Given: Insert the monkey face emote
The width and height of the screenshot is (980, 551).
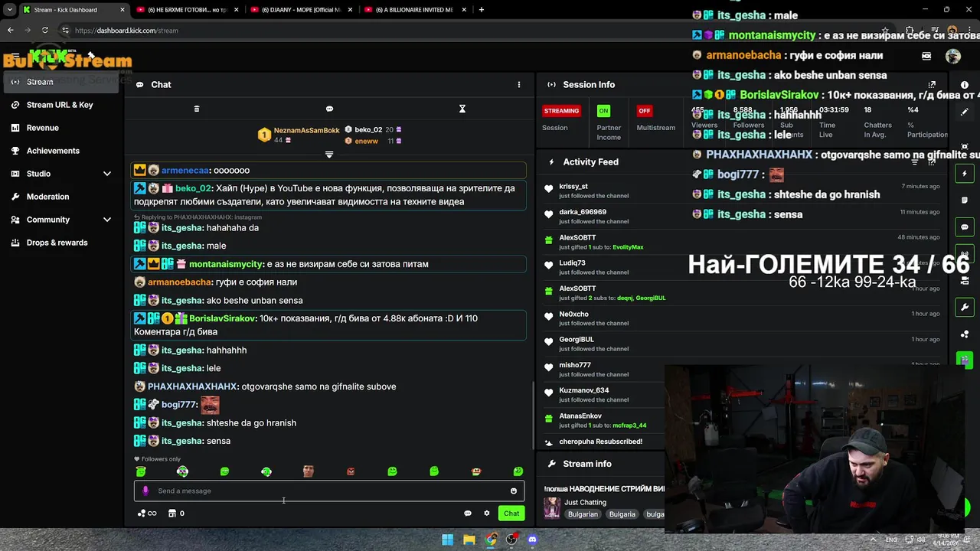Looking at the screenshot, I should point(476,471).
